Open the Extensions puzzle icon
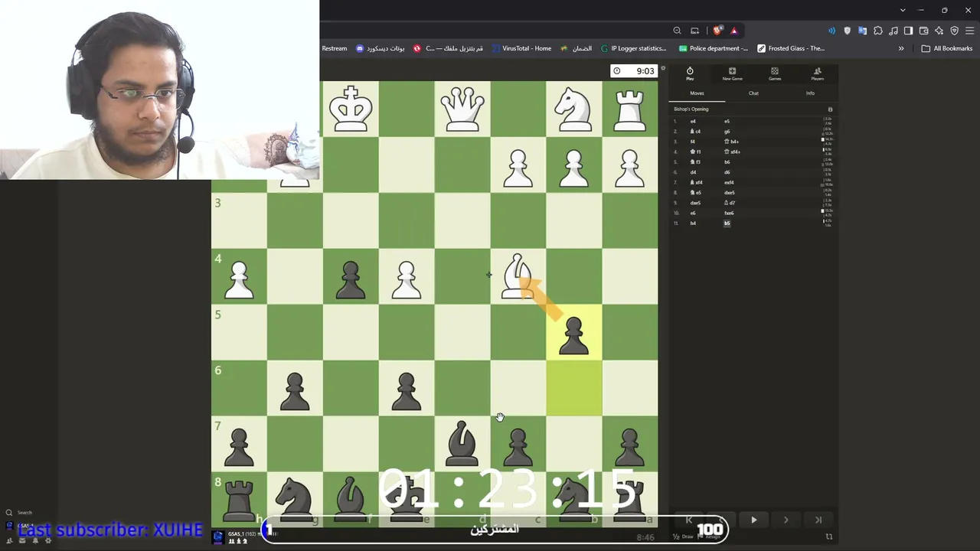Screen dimensions: 980x551 click(x=877, y=31)
